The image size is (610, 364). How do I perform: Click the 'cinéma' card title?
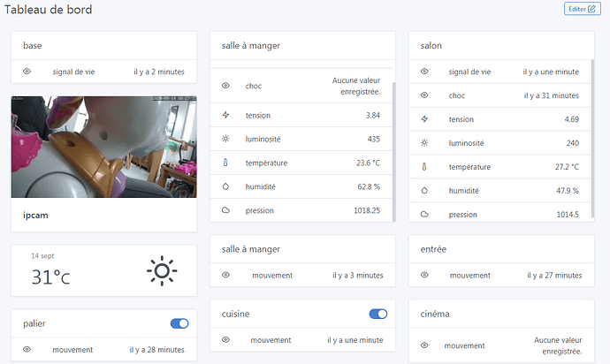(x=435, y=314)
